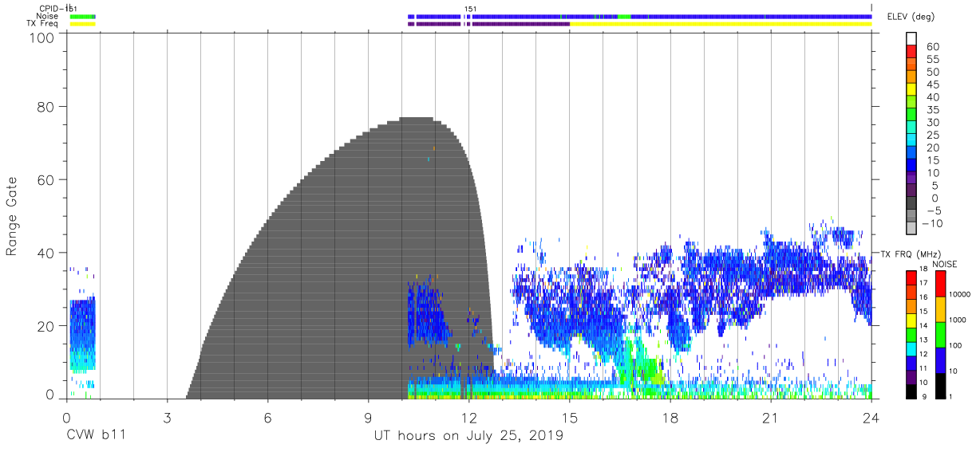This screenshot has height=452, width=980.
Task: Click ELEV scale label '60'
Action: pos(932,46)
